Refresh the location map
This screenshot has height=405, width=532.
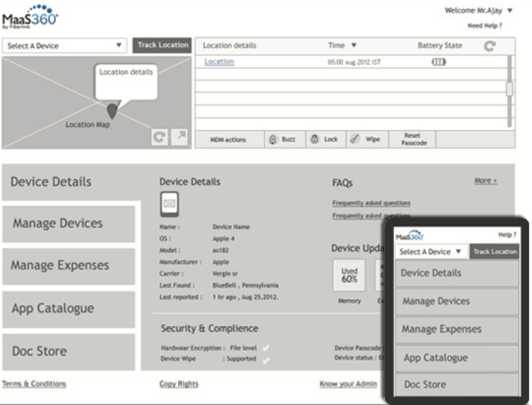pyautogui.click(x=159, y=137)
